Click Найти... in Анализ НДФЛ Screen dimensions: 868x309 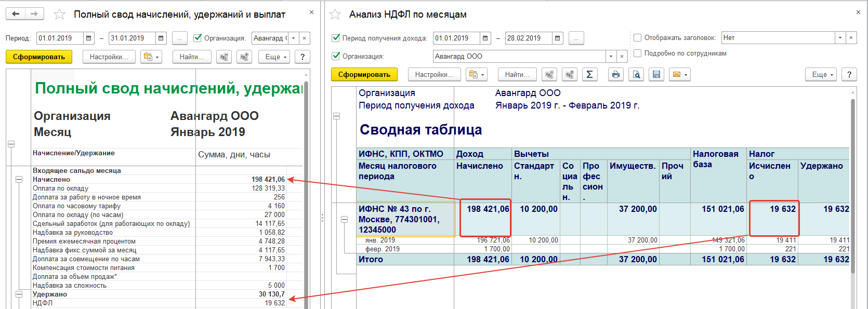(517, 74)
